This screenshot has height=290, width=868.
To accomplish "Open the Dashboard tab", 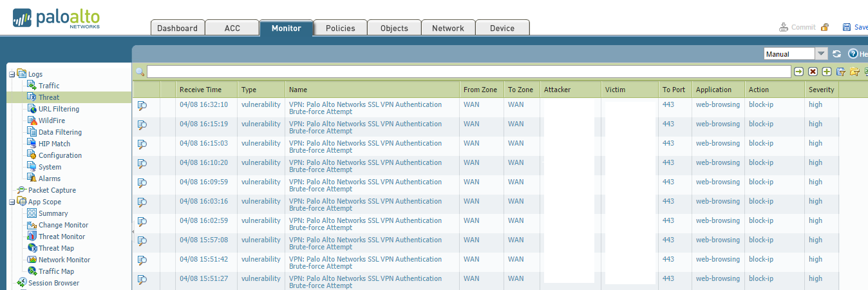I will click(x=177, y=28).
